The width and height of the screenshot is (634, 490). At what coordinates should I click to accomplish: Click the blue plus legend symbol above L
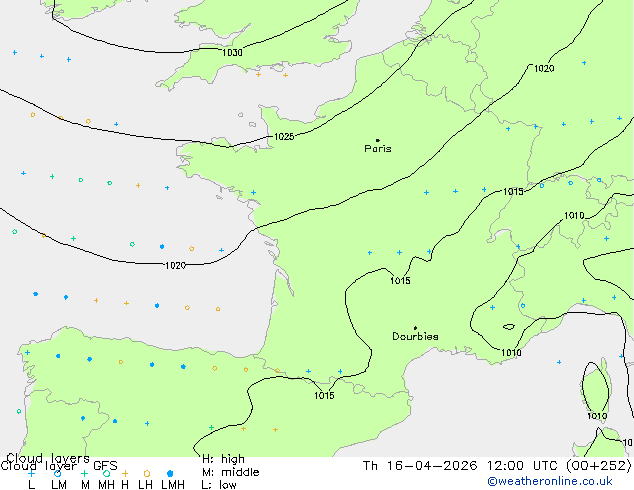(x=31, y=473)
